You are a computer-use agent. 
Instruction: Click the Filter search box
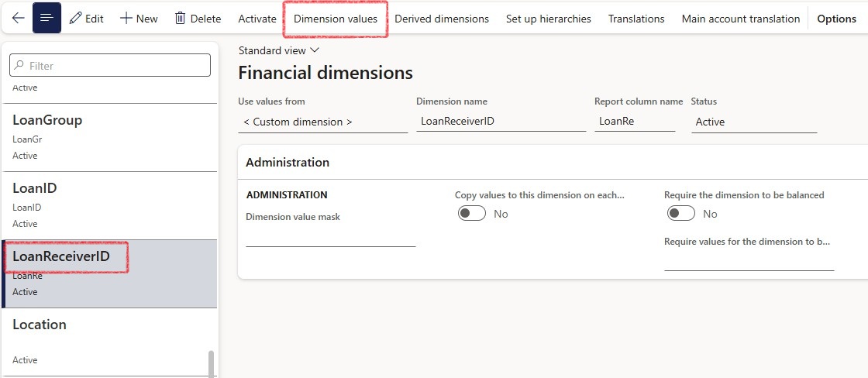pos(110,65)
